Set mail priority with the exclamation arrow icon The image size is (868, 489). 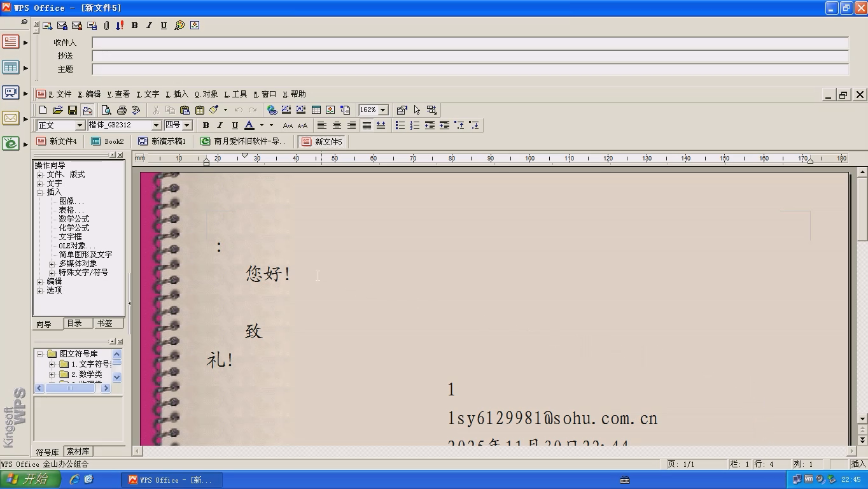pyautogui.click(x=120, y=25)
